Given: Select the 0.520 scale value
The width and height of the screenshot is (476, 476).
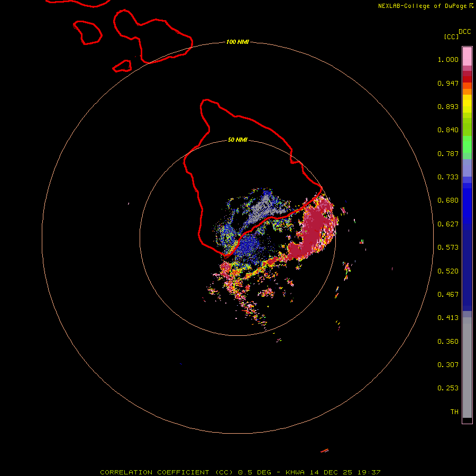Looking at the screenshot, I should (448, 271).
